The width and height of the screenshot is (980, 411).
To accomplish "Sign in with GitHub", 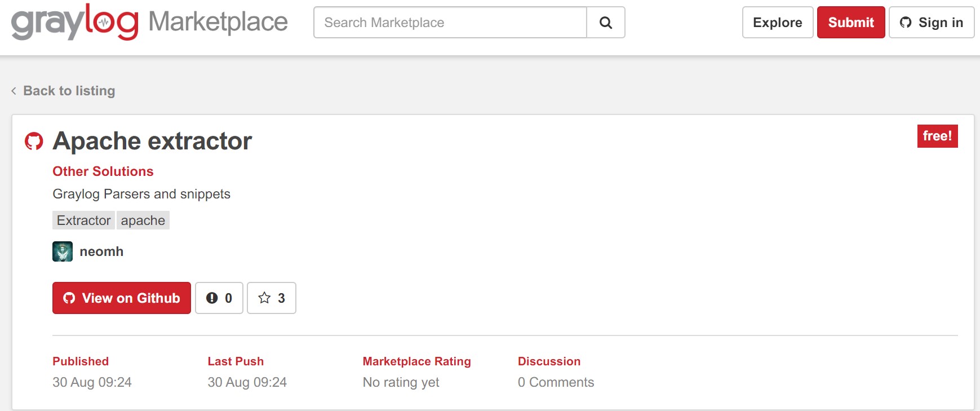I will point(932,23).
